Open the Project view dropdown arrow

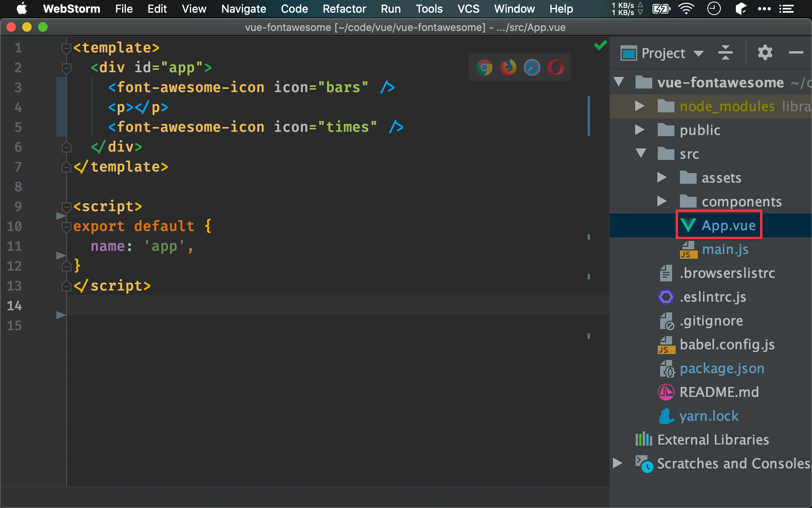pos(699,54)
